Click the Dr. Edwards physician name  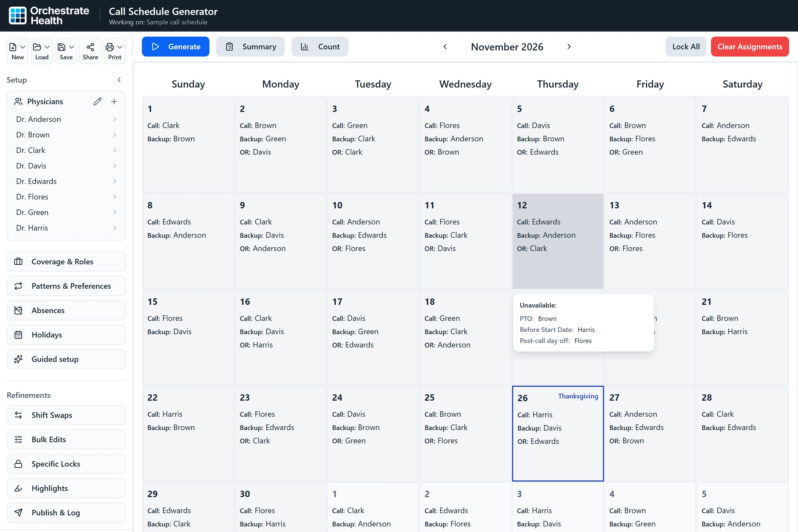[x=36, y=181]
